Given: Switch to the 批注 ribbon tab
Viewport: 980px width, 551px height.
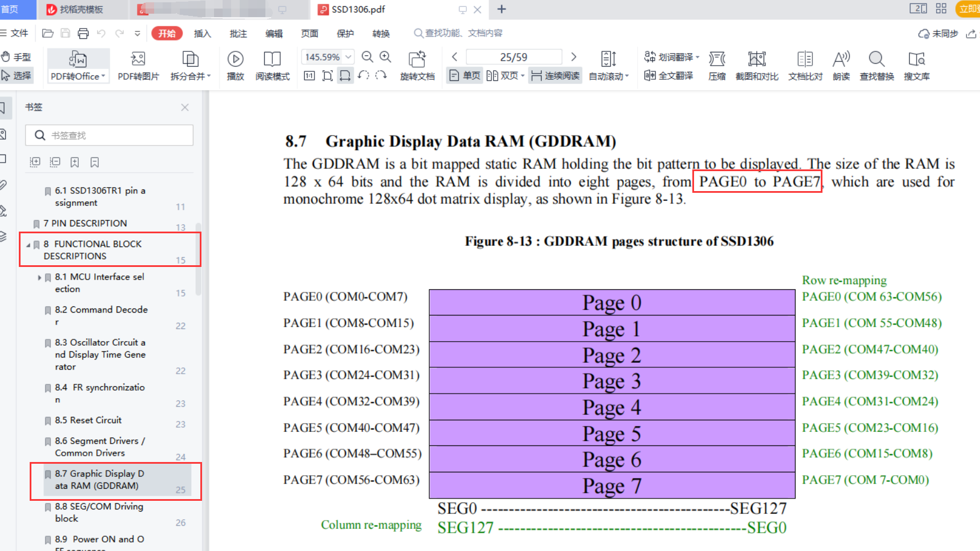Looking at the screenshot, I should point(238,34).
